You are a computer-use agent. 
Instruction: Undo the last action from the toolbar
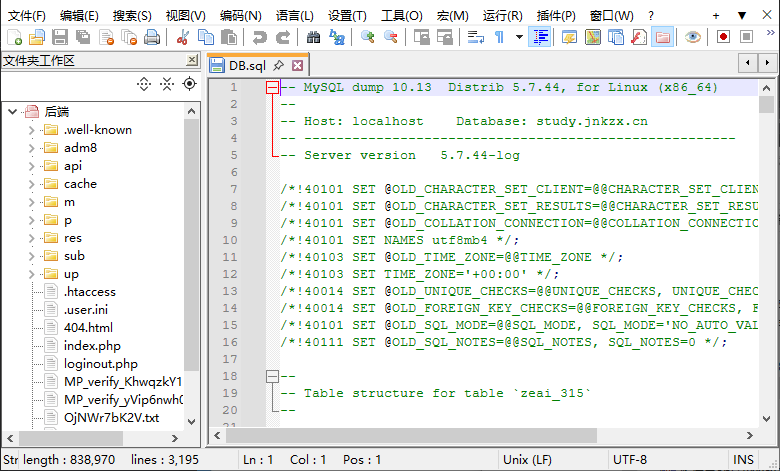click(259, 37)
